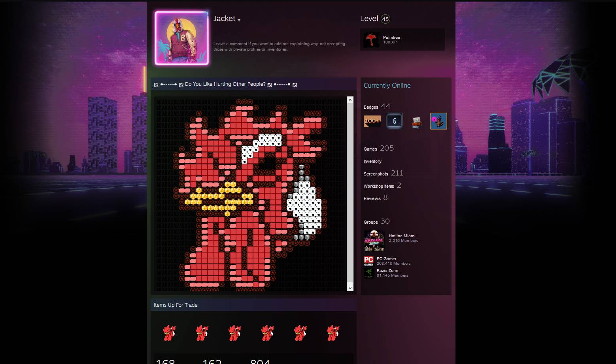Open the Jacket profile name dropdown
The height and width of the screenshot is (364, 616).
point(239,19)
